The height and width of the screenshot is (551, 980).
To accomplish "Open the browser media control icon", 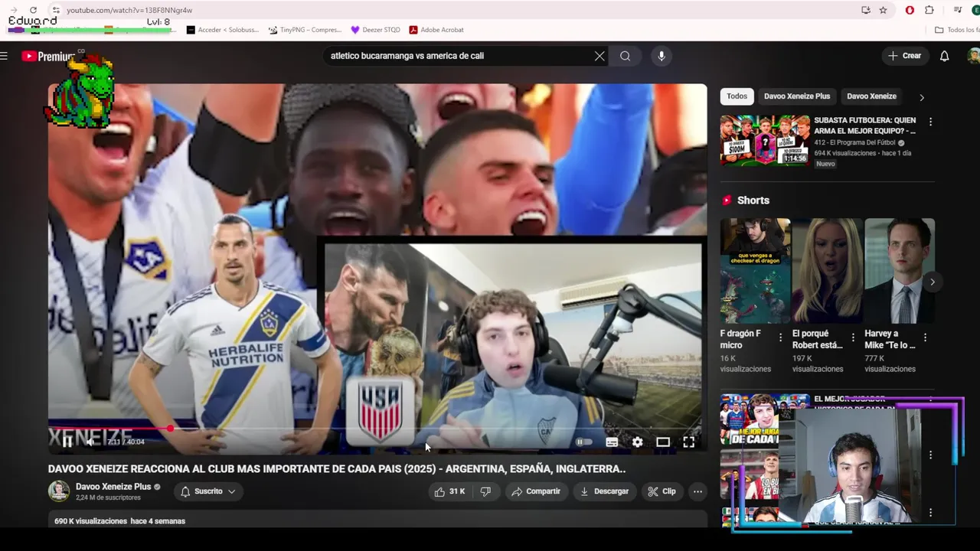I will (x=958, y=10).
